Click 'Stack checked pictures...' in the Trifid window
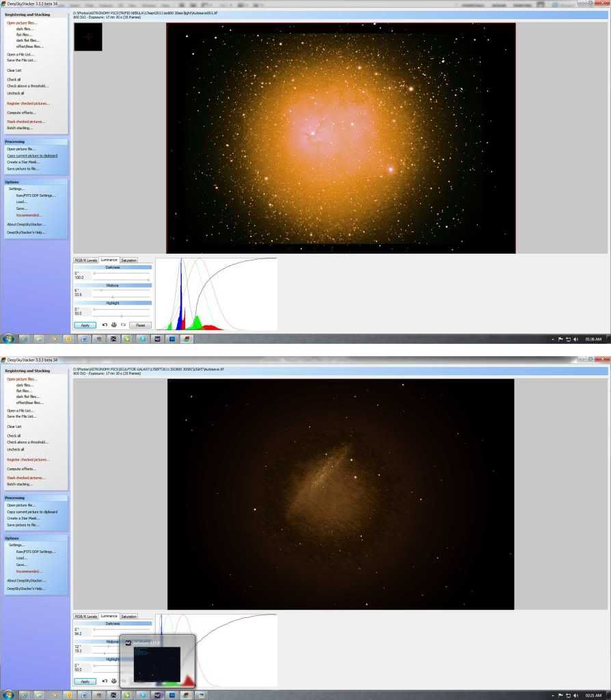 25,122
